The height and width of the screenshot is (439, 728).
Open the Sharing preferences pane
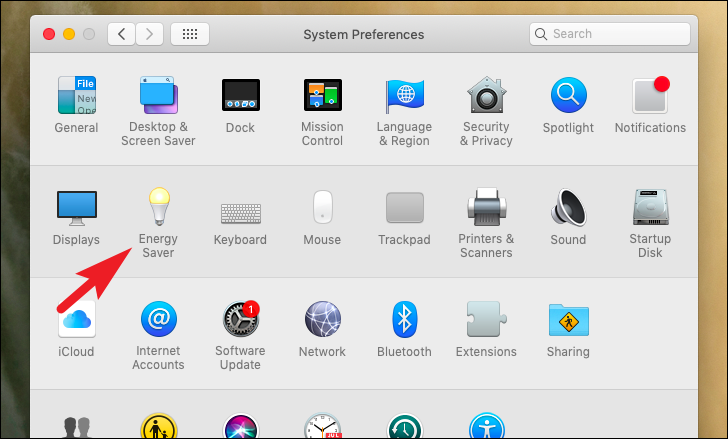pyautogui.click(x=568, y=319)
